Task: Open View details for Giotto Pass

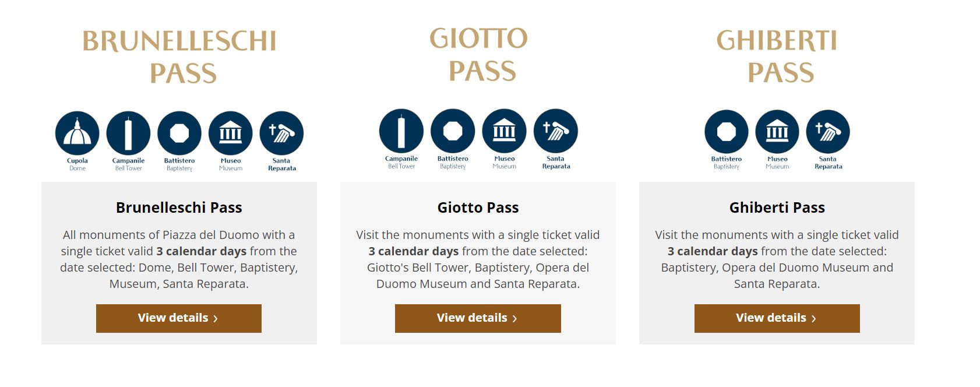Action: 478,318
